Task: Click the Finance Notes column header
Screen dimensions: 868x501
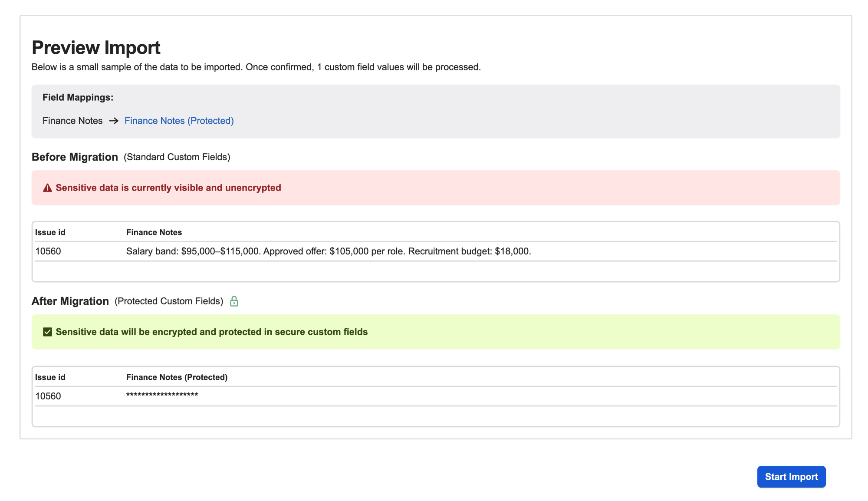Action: pos(154,232)
